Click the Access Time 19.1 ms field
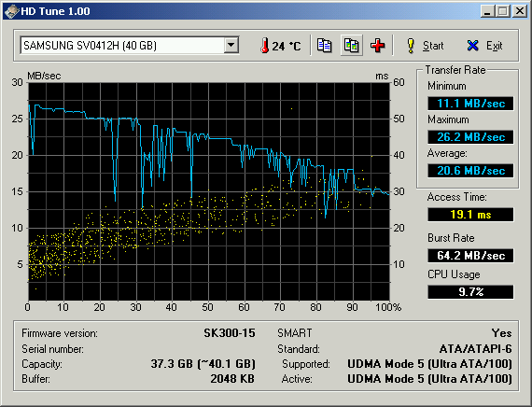Screen dimensions: 532x407 pos(470,215)
